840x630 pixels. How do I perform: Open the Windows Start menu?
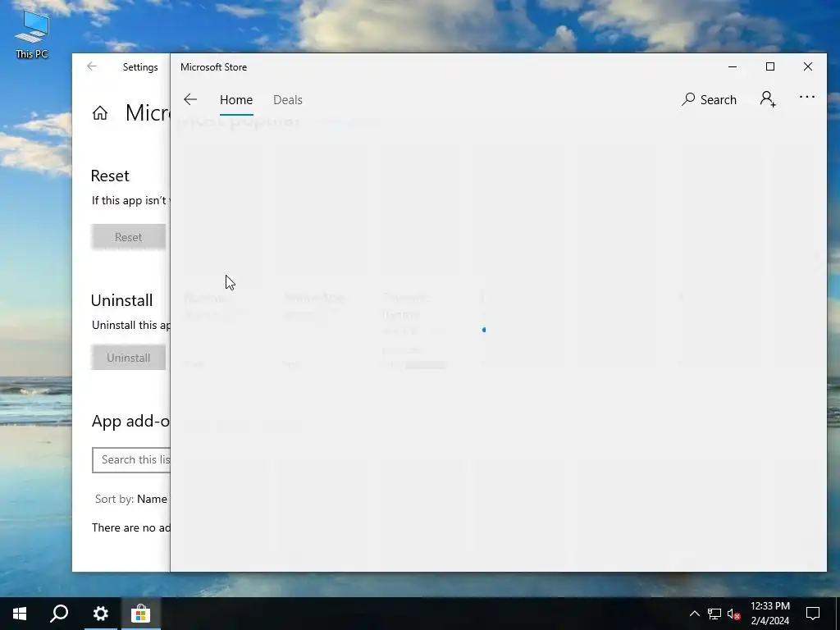20,614
